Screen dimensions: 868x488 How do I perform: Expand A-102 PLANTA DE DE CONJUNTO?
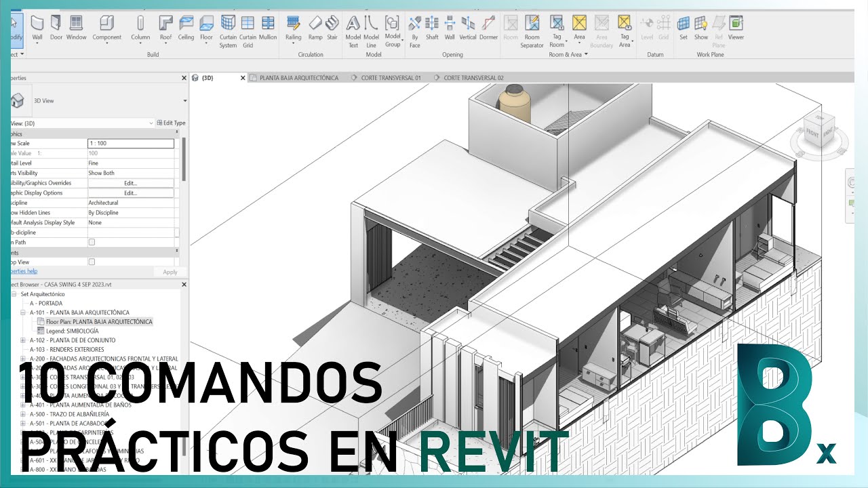23,340
